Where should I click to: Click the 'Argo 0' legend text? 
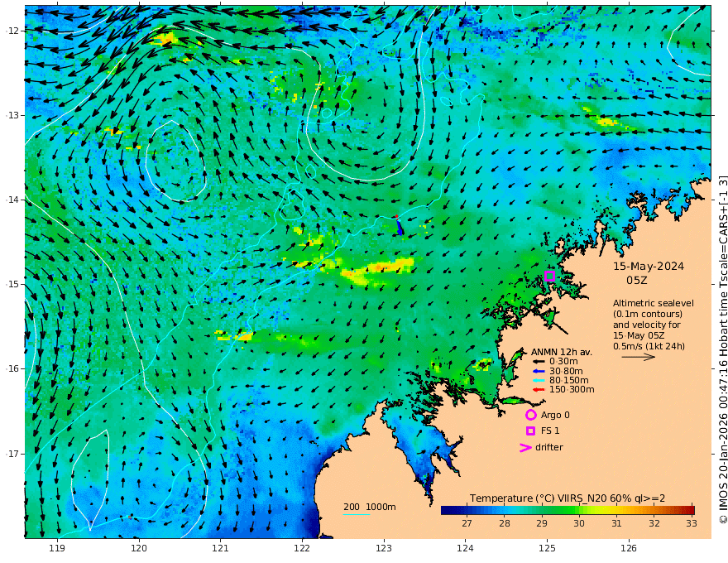[x=555, y=415]
